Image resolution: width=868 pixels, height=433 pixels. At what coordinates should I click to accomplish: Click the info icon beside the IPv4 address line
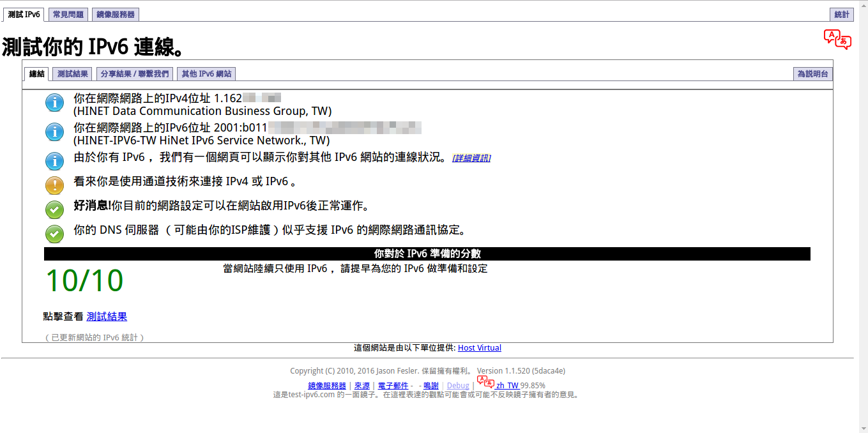point(54,102)
